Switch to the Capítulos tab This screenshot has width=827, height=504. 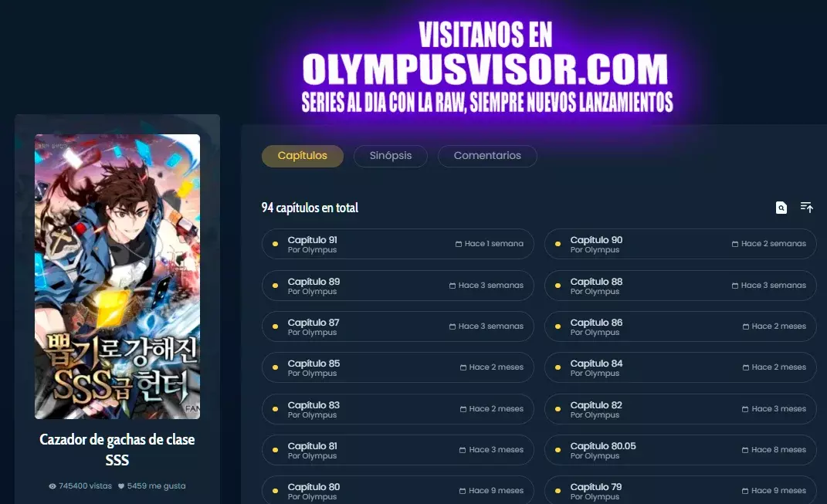tap(302, 156)
